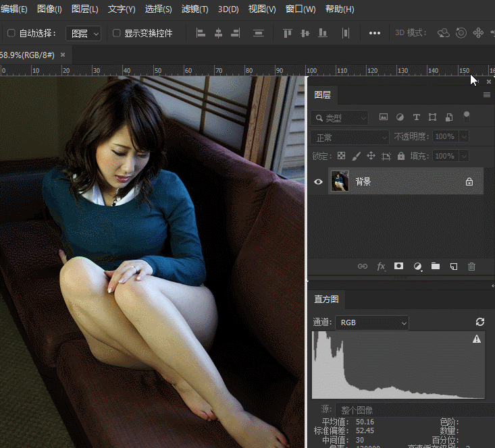Open the 通道 RGB channel dropdown
Viewport: 495px width, 448px height.
point(372,323)
